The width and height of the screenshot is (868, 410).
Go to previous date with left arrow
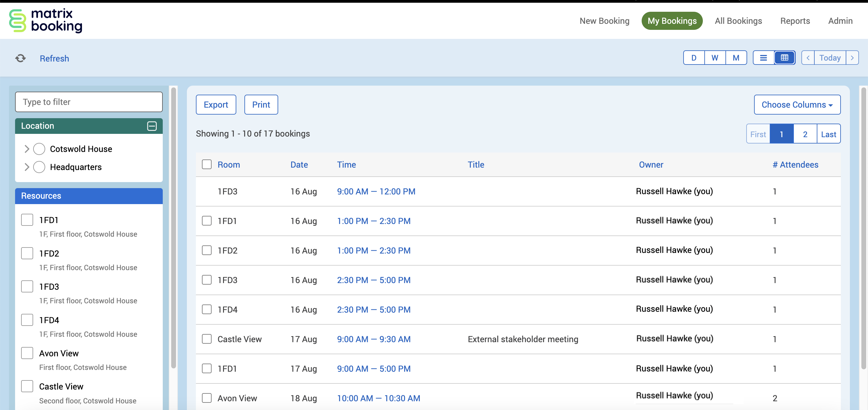click(808, 58)
